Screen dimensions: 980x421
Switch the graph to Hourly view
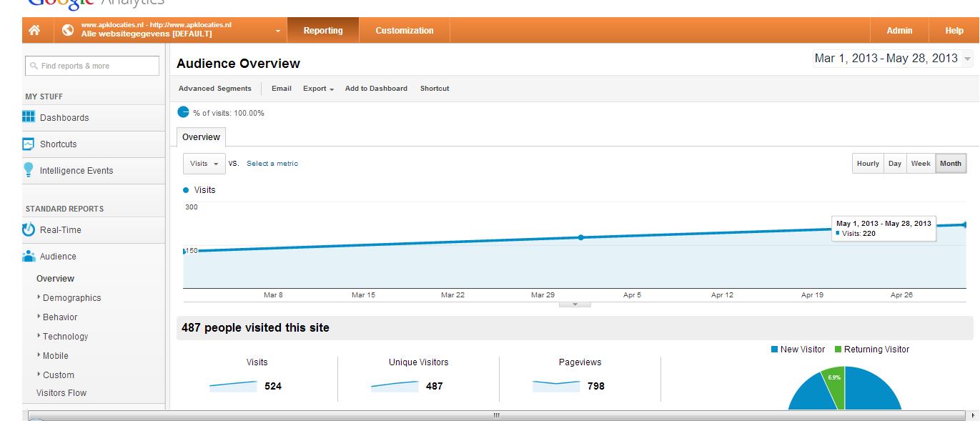pyautogui.click(x=868, y=164)
